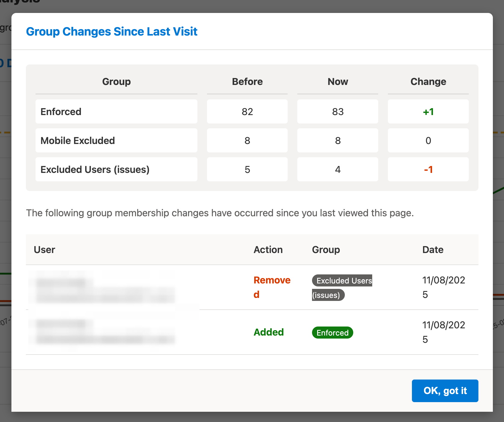Click the Group Changes Since Last Visit title
This screenshot has height=422, width=504.
tap(112, 31)
